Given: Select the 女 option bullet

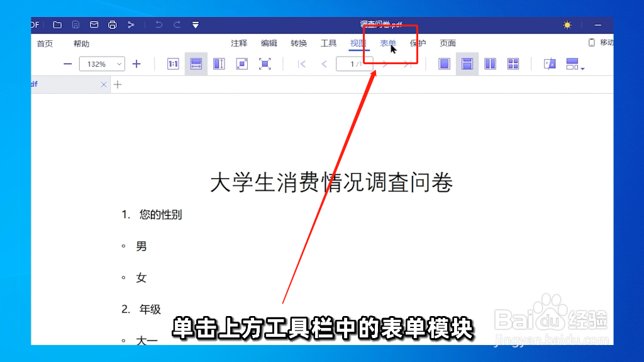Looking at the screenshot, I should (x=123, y=278).
